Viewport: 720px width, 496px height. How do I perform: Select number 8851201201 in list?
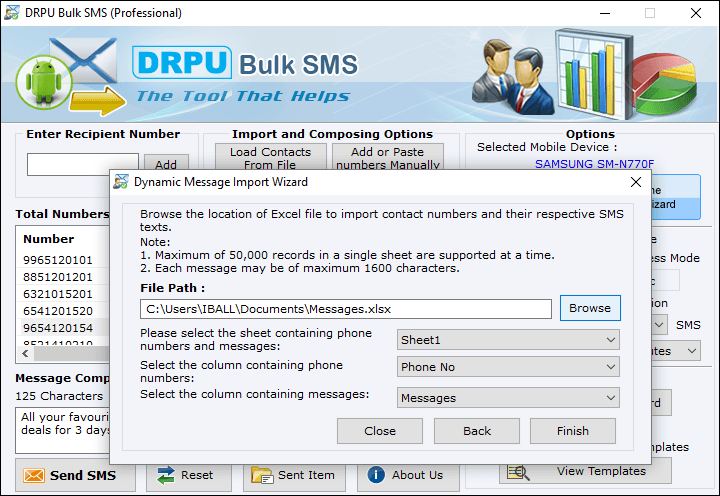click(x=58, y=277)
